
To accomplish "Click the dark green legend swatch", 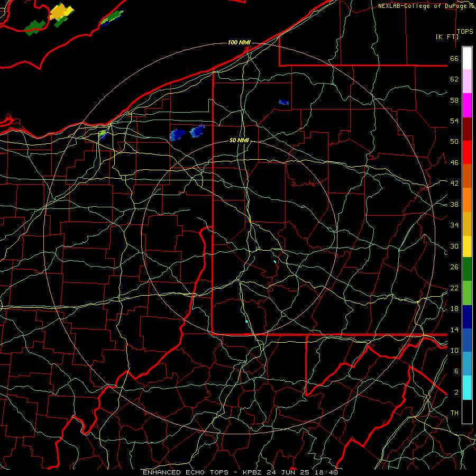I will [x=467, y=269].
